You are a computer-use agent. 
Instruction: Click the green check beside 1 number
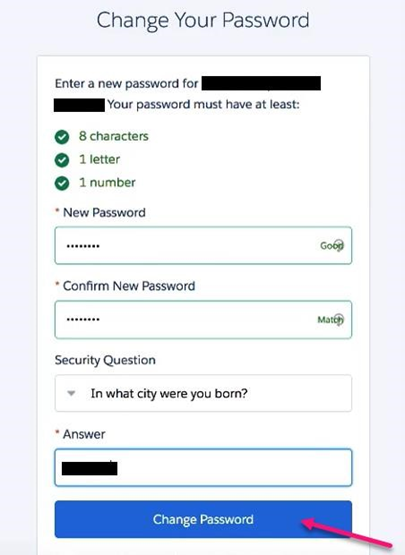[62, 183]
